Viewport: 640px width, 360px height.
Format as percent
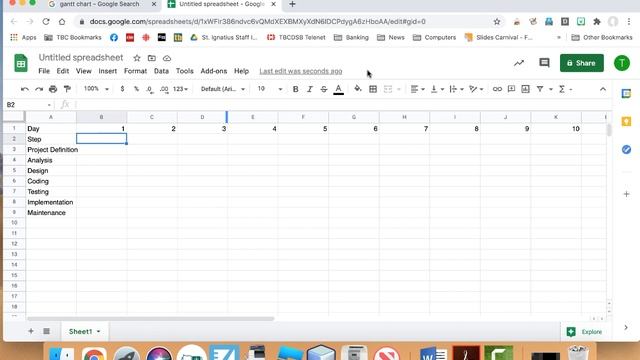(136, 89)
